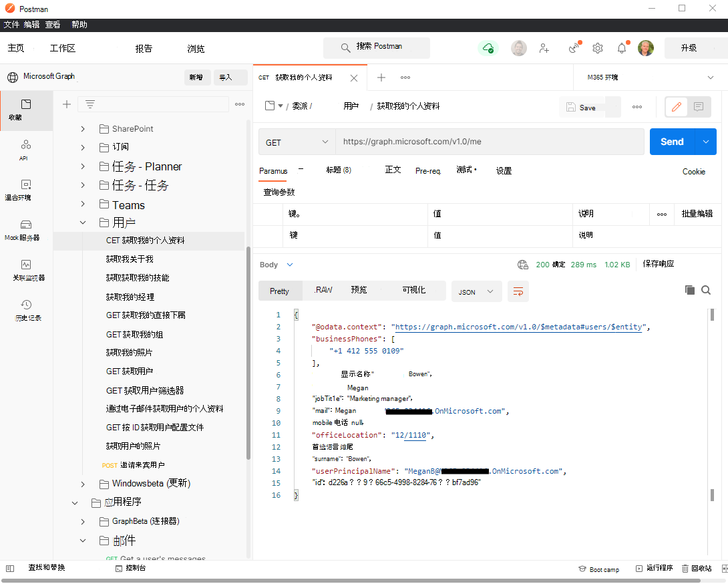Click 批量编辑 bulk edit
Screen dimensions: 728x584
tap(697, 214)
